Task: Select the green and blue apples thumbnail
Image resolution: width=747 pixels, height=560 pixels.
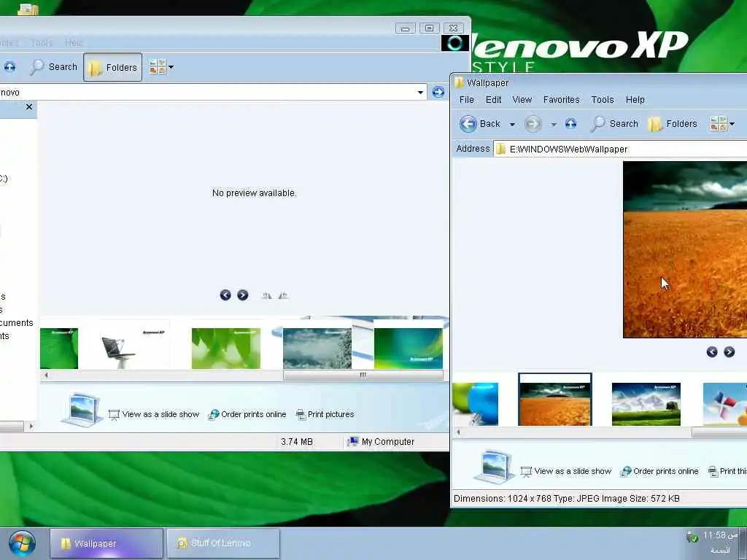Action: (476, 404)
